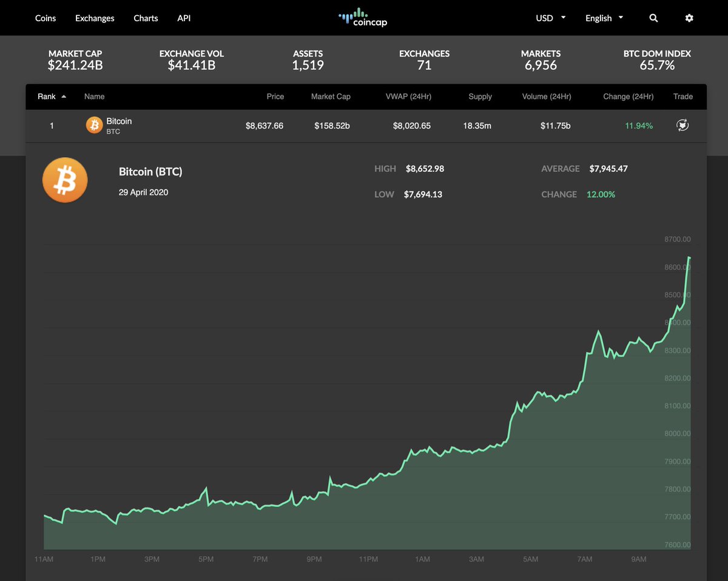
Task: Click the Exchange Vol $41.41B stat
Action: (192, 60)
